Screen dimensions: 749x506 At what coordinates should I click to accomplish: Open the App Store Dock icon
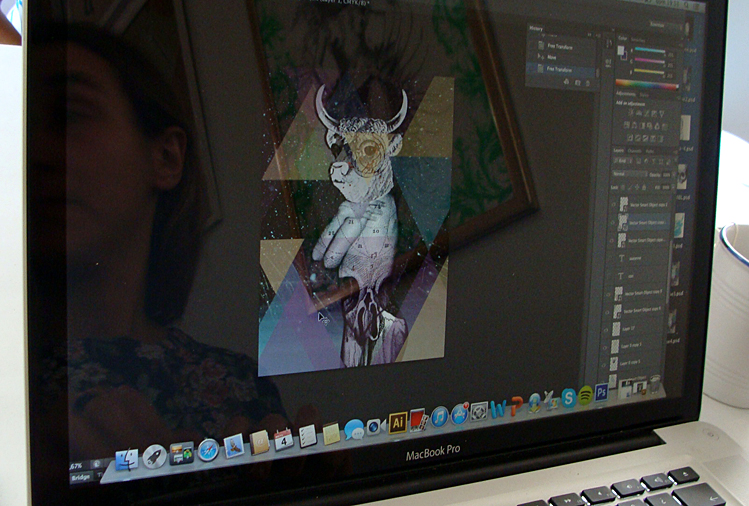click(459, 414)
